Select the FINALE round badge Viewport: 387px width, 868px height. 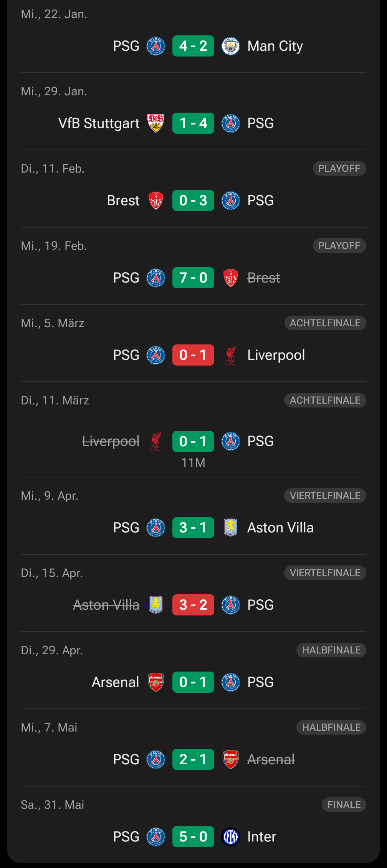tap(344, 805)
